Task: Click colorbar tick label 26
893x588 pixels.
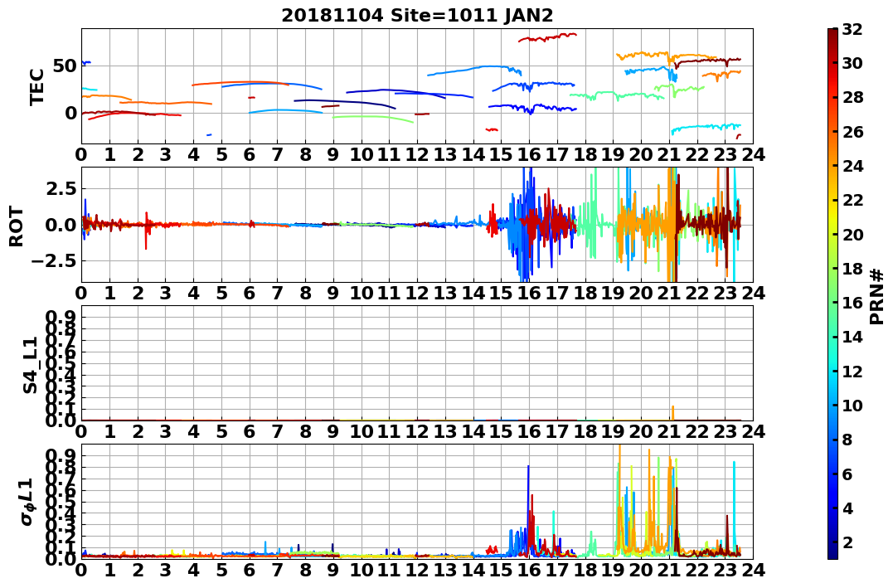Action: pyautogui.click(x=852, y=132)
